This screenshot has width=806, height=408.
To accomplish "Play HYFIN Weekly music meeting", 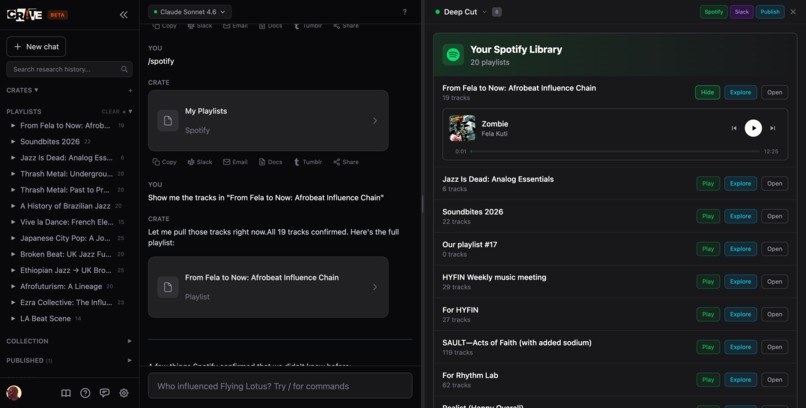I will 708,282.
